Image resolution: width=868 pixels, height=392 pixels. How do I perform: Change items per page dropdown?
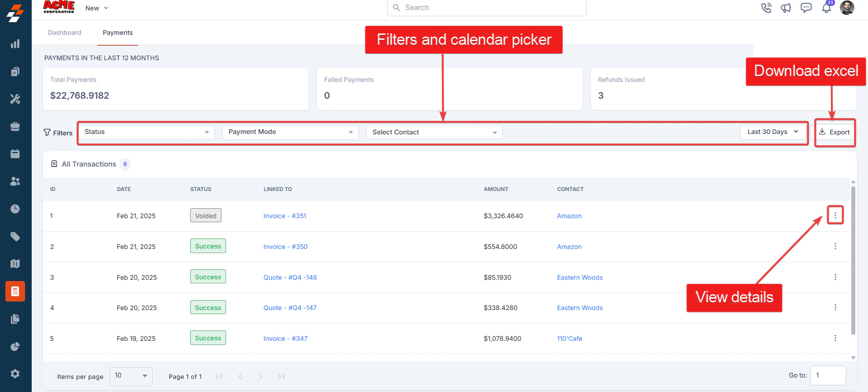tap(131, 376)
